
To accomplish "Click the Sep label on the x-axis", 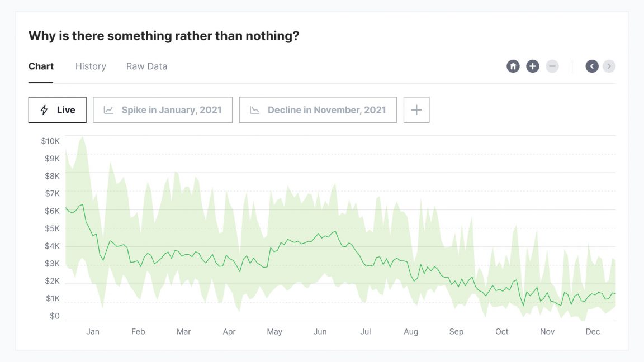I will click(456, 332).
